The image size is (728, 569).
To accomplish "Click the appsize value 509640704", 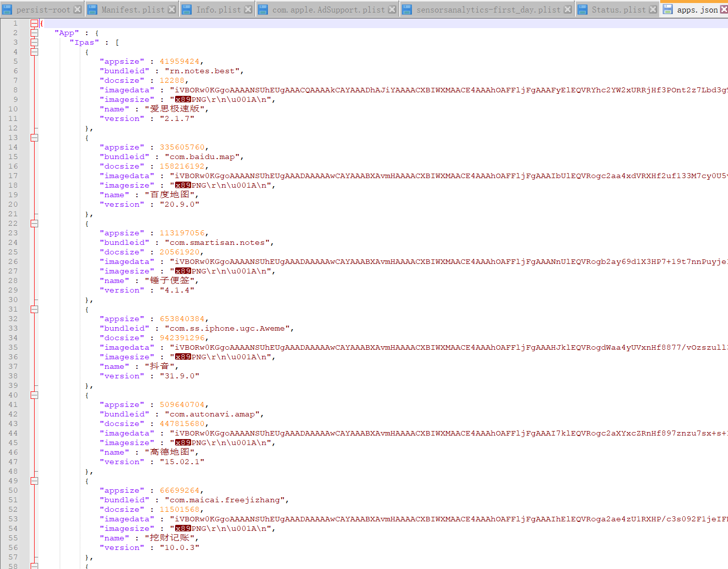I will click(x=182, y=404).
